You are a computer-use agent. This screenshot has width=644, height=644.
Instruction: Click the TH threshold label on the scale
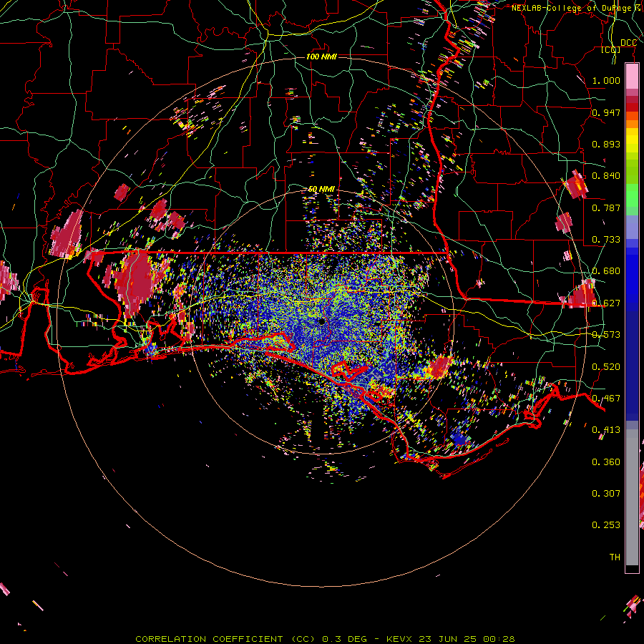pos(615,557)
